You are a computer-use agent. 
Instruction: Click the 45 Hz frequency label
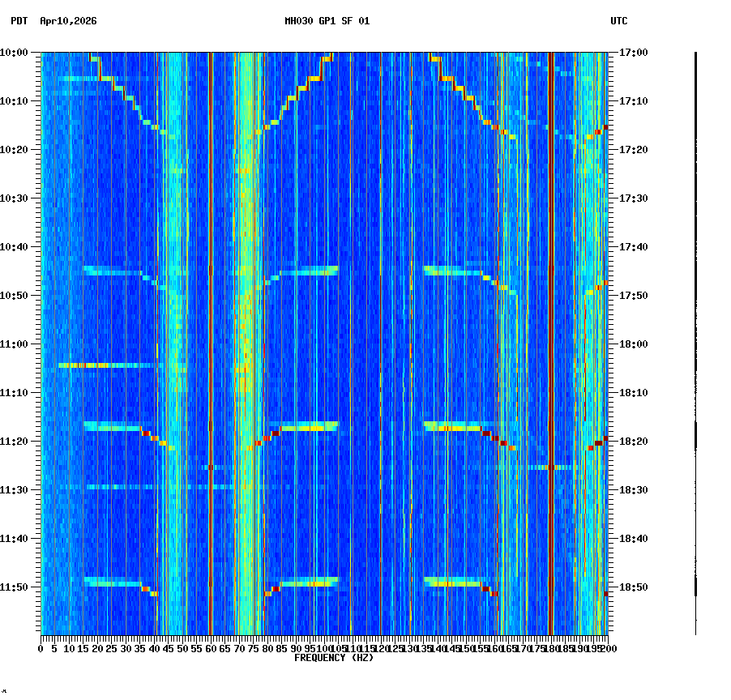167,649
